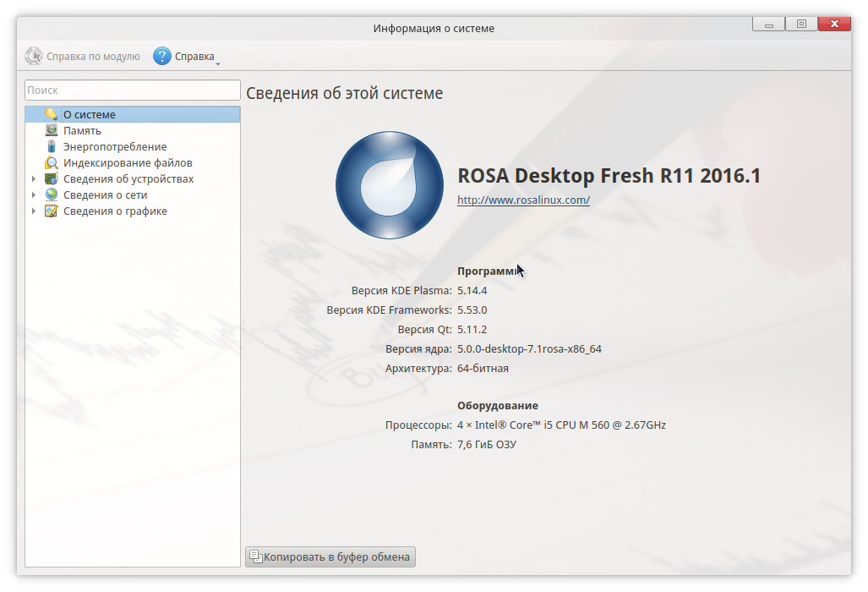The width and height of the screenshot is (868, 592).
Task: Click the ROSA round logo image
Action: pos(390,185)
